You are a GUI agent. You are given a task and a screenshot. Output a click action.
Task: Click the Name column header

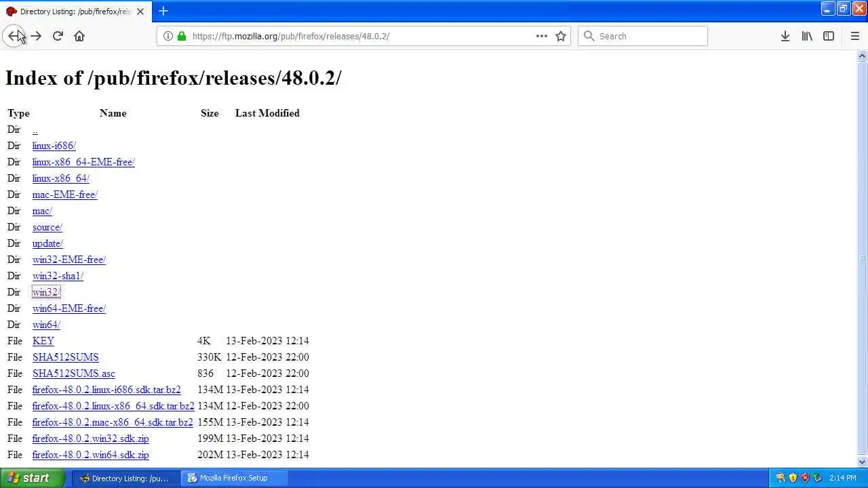pos(113,113)
